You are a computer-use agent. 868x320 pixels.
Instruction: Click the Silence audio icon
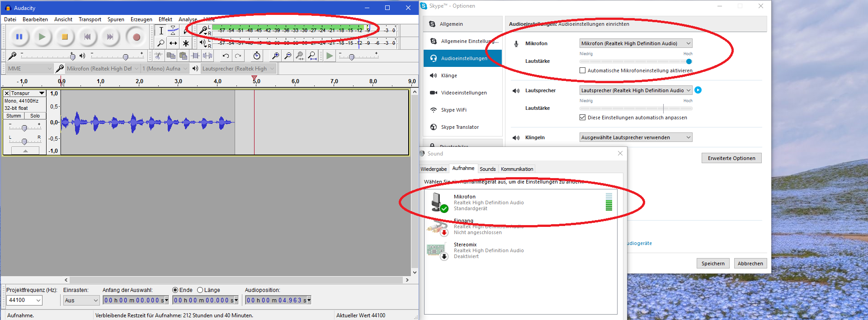208,56
